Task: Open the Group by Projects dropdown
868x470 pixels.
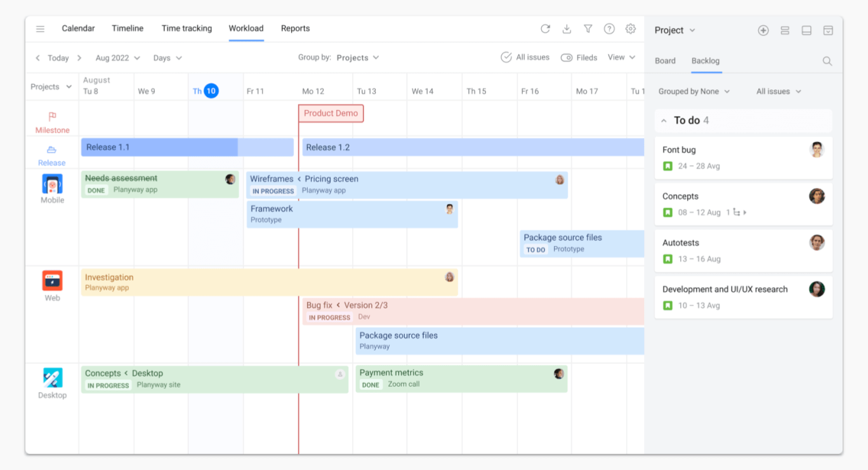Action: 357,58
